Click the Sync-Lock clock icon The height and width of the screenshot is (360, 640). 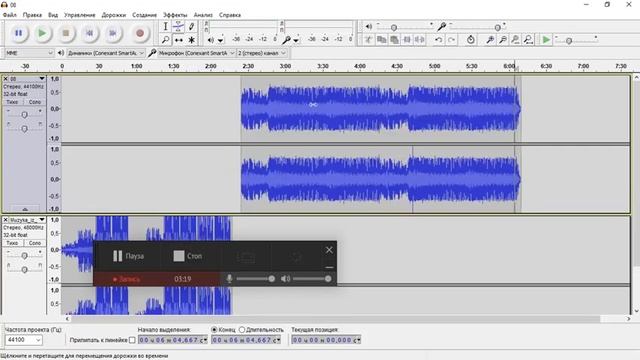point(471,40)
